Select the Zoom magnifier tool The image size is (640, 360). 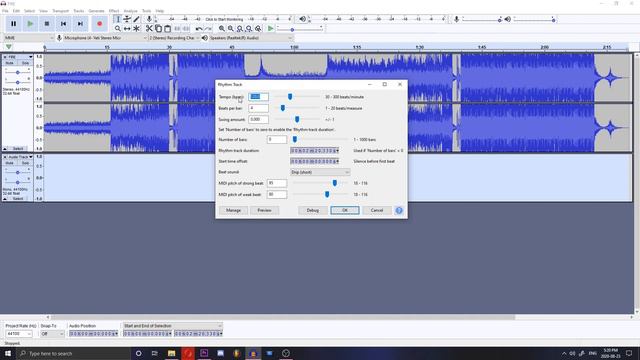(118, 29)
